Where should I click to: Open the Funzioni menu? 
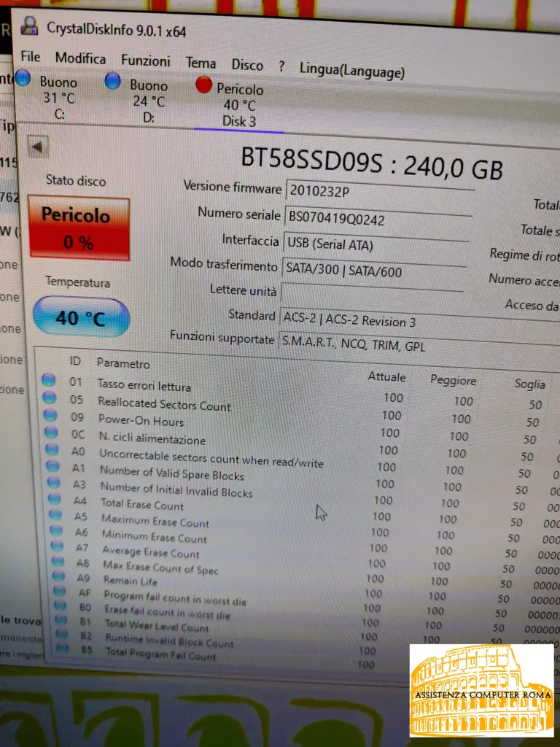(145, 61)
